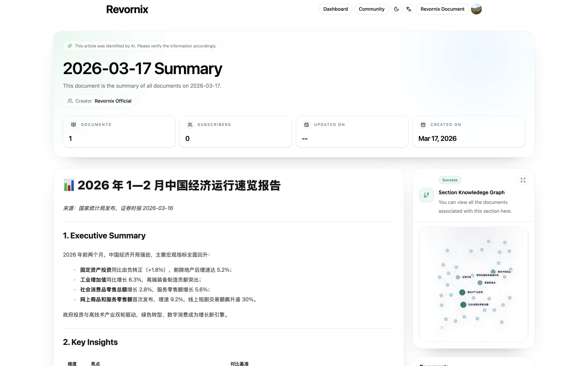The width and height of the screenshot is (588, 366).
Task: Go home via Revornix logo
Action: (127, 10)
